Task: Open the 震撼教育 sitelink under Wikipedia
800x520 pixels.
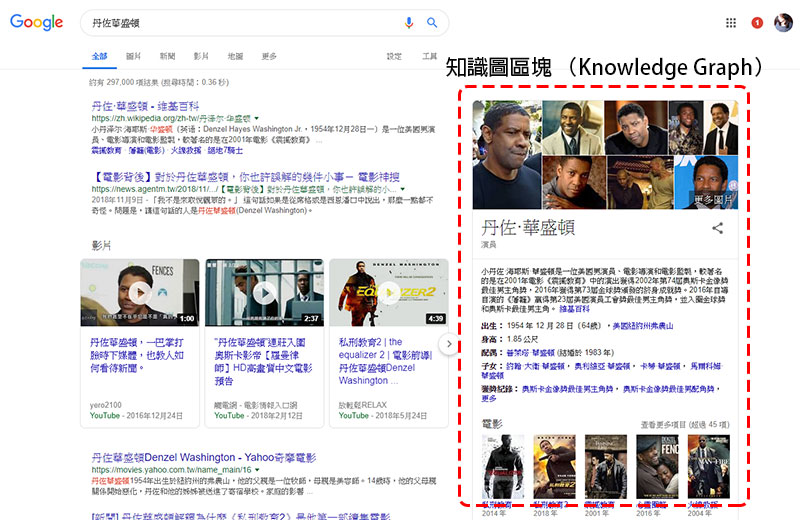Action: click(106, 151)
